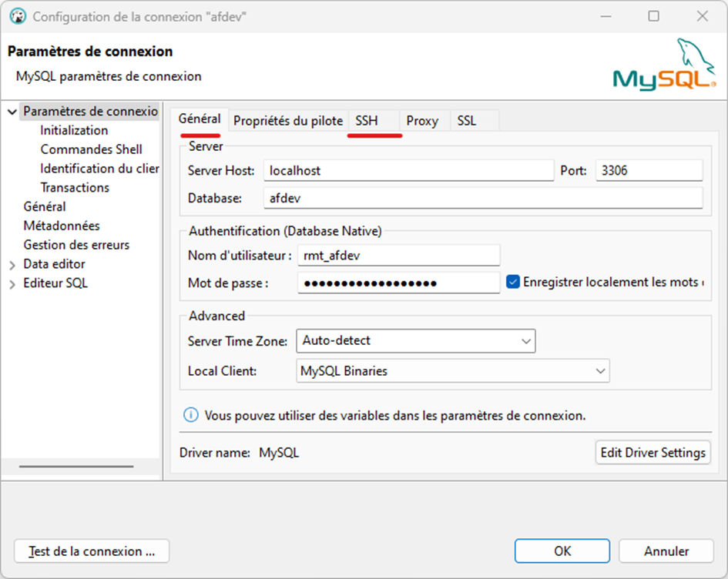Confirm with the OK button
Viewport: 728px width, 579px height.
[562, 551]
